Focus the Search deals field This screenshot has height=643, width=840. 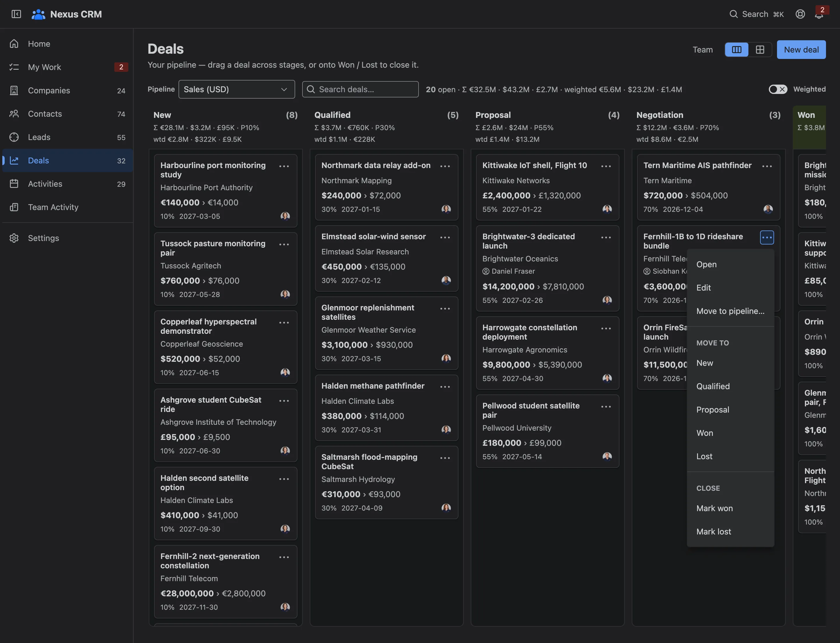coord(360,89)
